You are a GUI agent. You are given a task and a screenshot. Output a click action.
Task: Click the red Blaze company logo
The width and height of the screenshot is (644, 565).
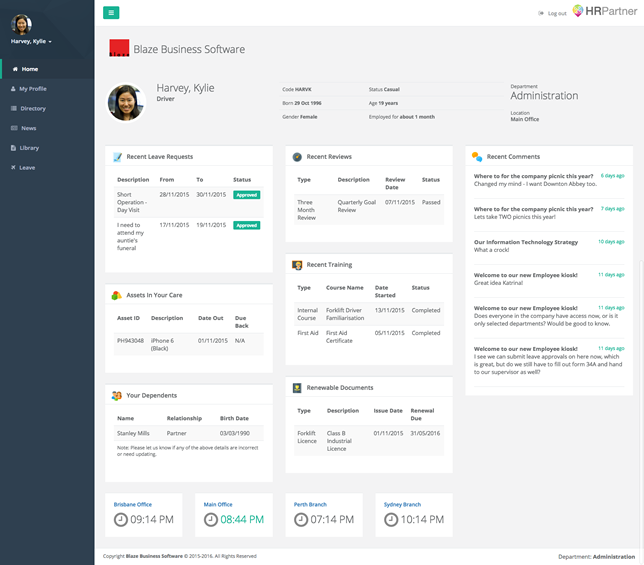pyautogui.click(x=119, y=48)
